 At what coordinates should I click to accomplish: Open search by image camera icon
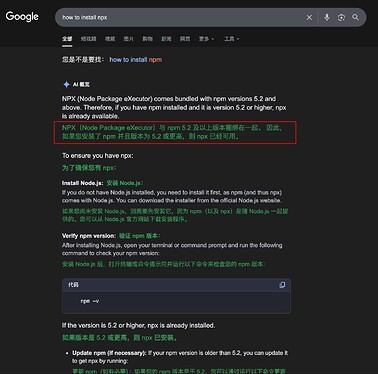341,17
